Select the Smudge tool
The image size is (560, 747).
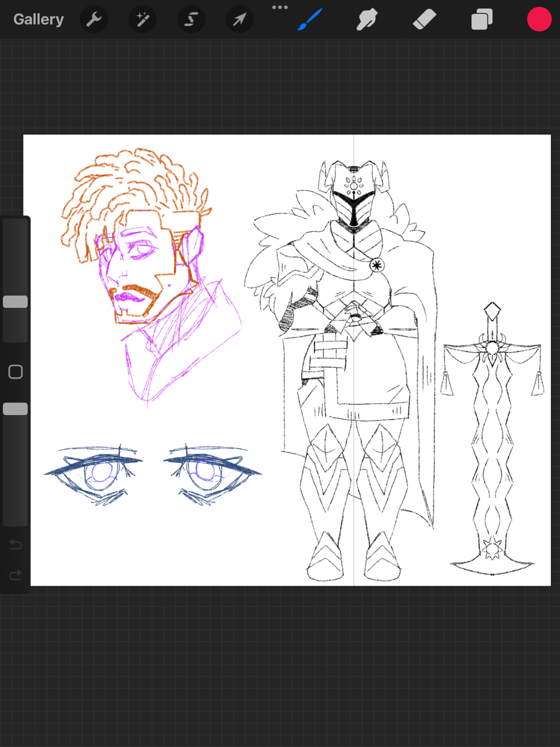coord(367,19)
